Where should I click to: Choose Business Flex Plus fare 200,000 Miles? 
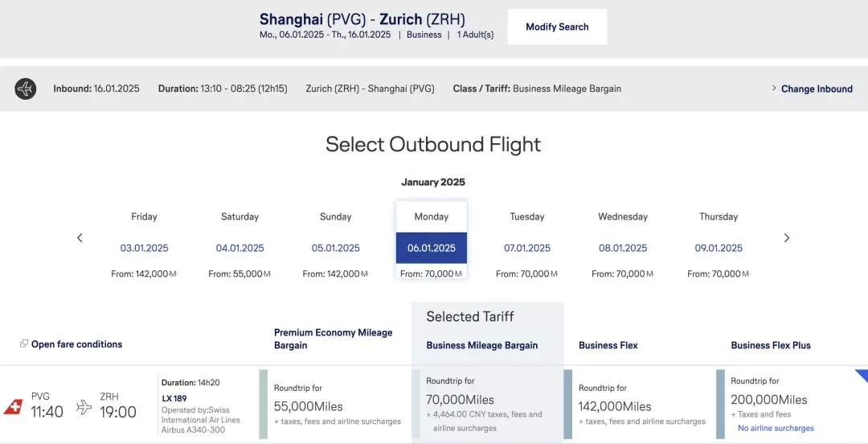792,404
